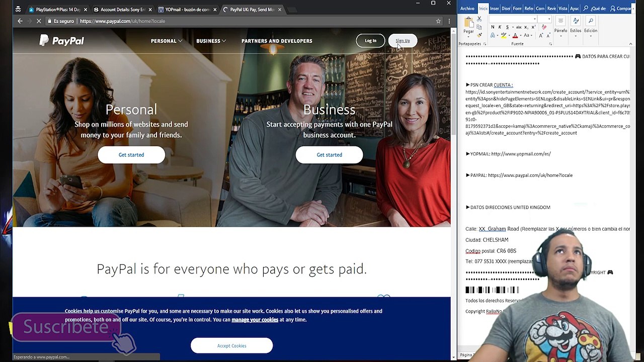
Task: Click the Cut scissors icon in Word
Action: click(479, 19)
